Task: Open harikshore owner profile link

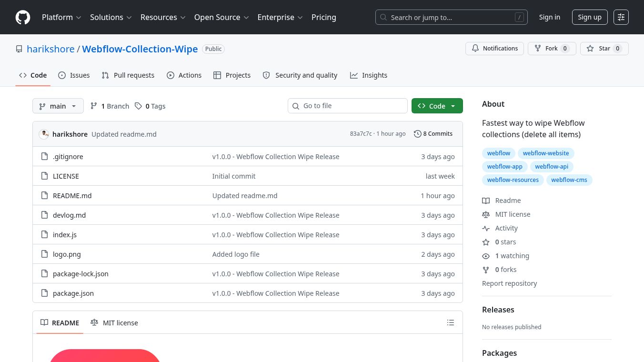Action: 50,49
